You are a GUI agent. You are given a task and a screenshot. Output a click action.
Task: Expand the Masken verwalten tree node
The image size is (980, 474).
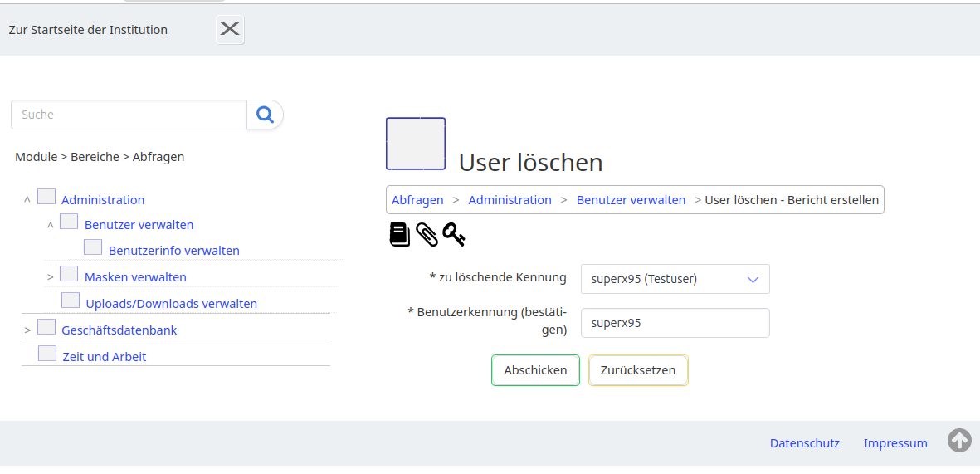51,277
